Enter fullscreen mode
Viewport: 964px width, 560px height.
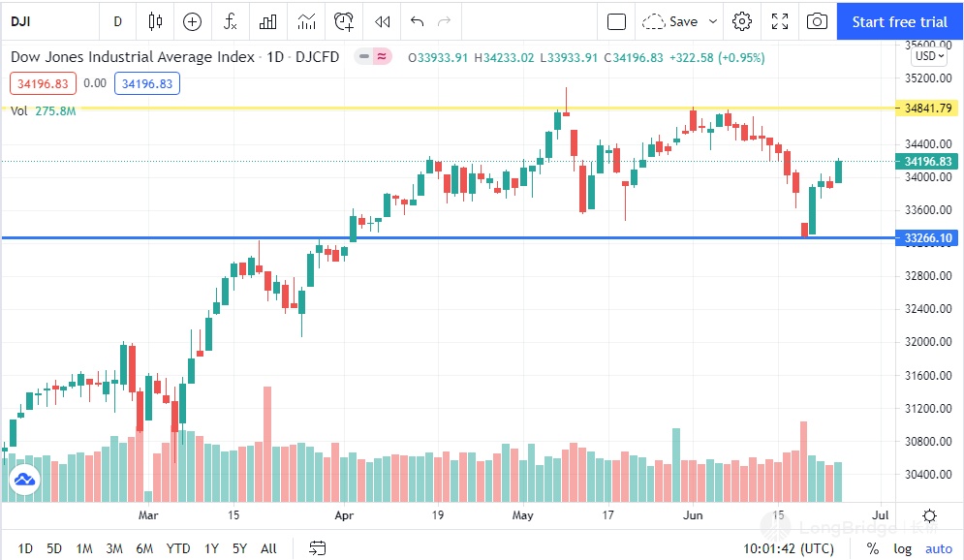coord(780,21)
